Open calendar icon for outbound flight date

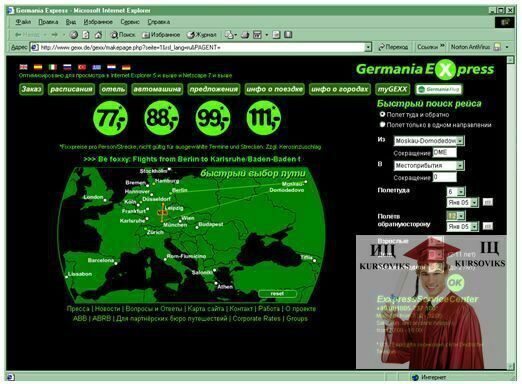(488, 202)
